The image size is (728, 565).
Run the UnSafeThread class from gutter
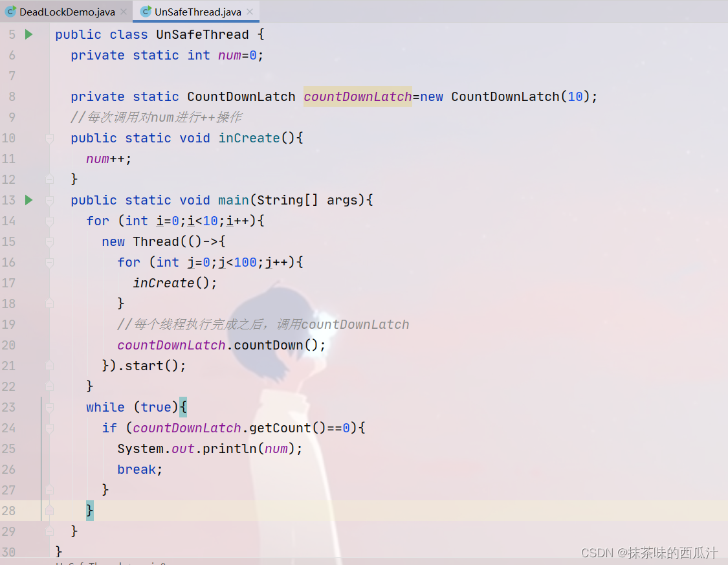(28, 34)
